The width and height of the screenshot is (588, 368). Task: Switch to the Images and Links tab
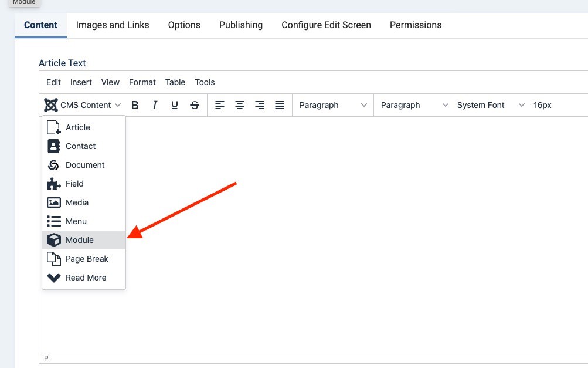pyautogui.click(x=113, y=25)
